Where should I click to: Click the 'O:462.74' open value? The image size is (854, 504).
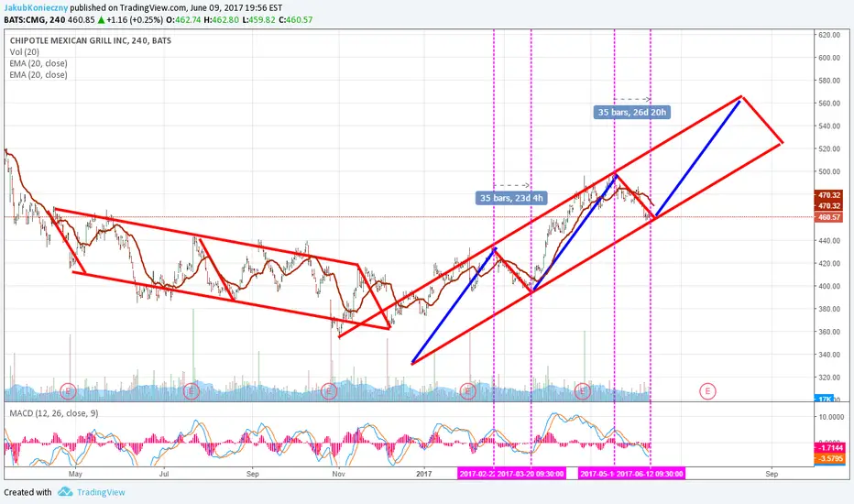coord(183,19)
